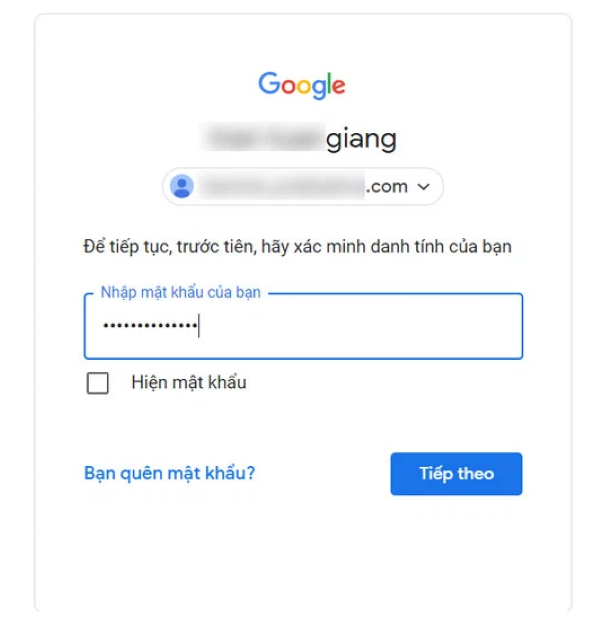Open the Bạn quên mật khẩu? link
600x632 pixels.
169,473
